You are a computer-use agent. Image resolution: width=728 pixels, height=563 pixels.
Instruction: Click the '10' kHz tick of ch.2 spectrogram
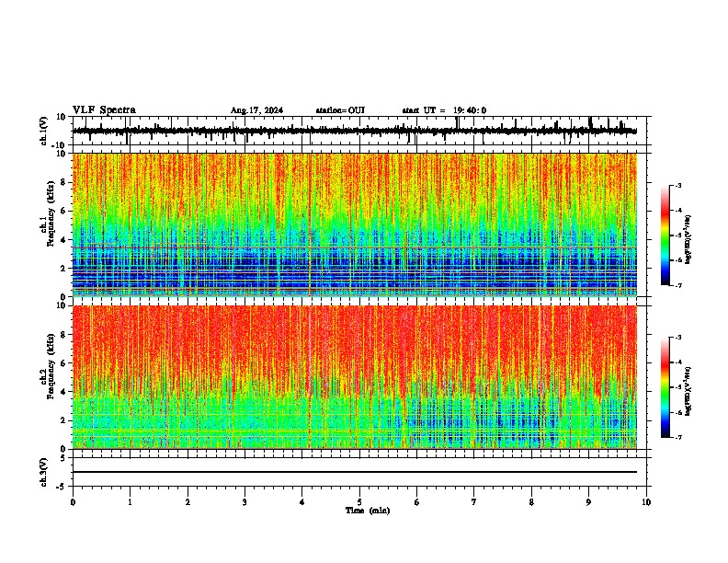(62, 305)
